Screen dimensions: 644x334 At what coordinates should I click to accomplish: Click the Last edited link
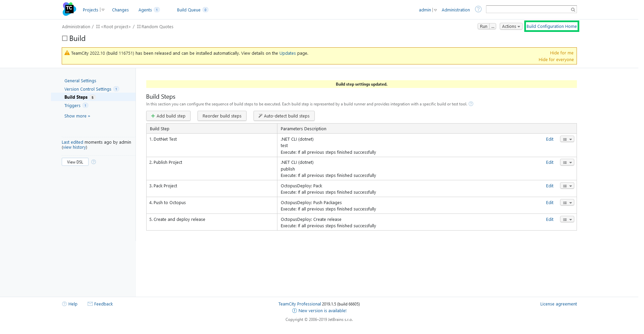click(72, 142)
